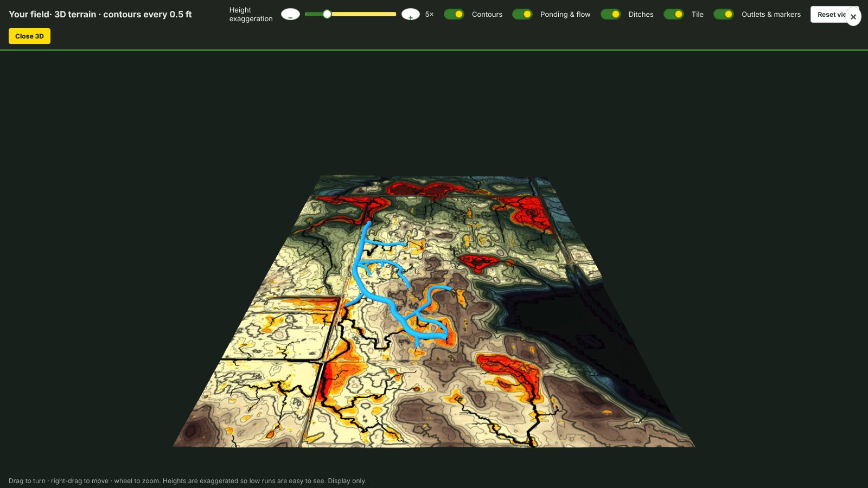Click the 'Contours' label text
The width and height of the screenshot is (868, 488).
(487, 15)
